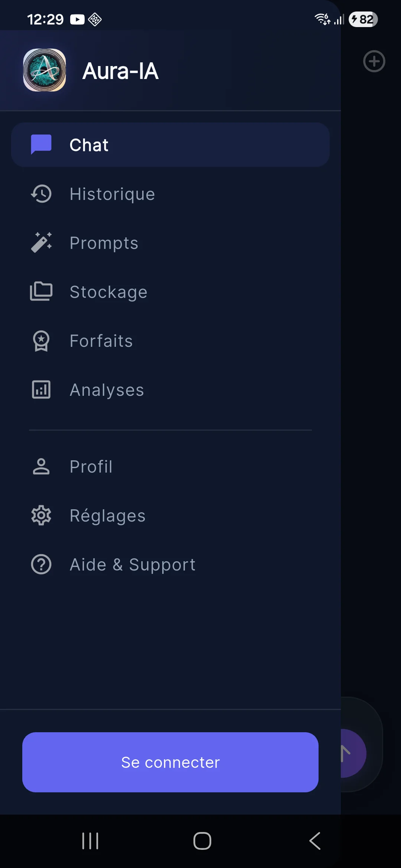Tap the Android home navigation button
The image size is (401, 868).
tap(202, 841)
